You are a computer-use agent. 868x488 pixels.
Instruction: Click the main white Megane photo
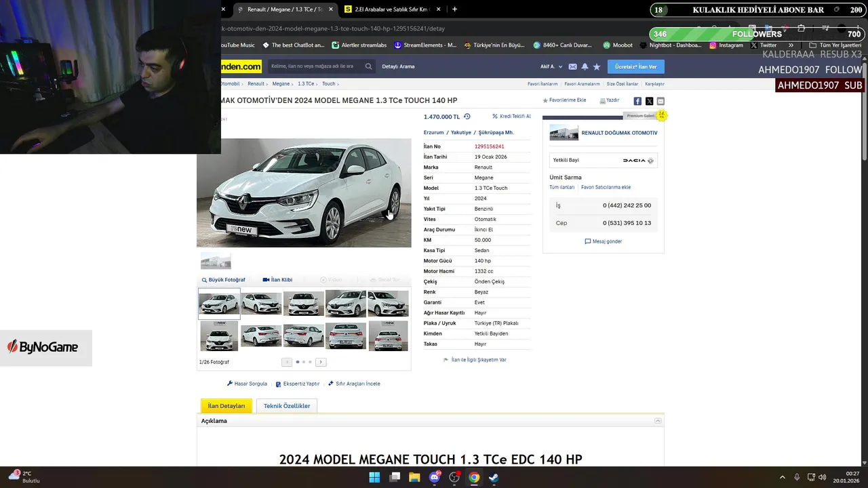click(304, 193)
